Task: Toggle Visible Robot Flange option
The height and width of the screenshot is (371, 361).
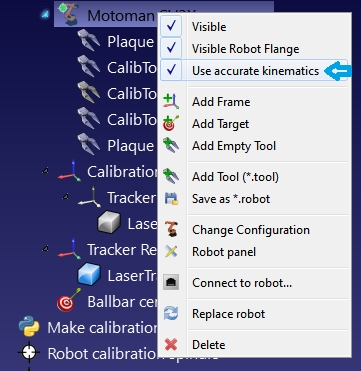Action: click(x=171, y=48)
